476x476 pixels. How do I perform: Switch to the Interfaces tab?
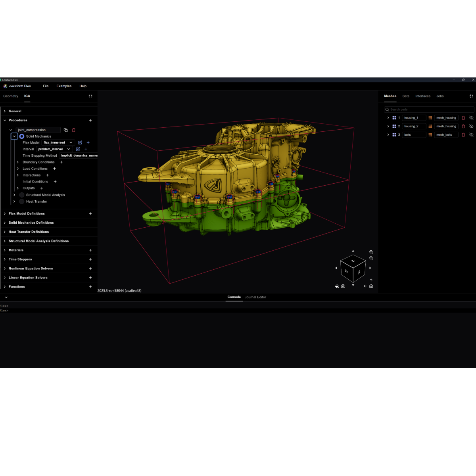[422, 96]
